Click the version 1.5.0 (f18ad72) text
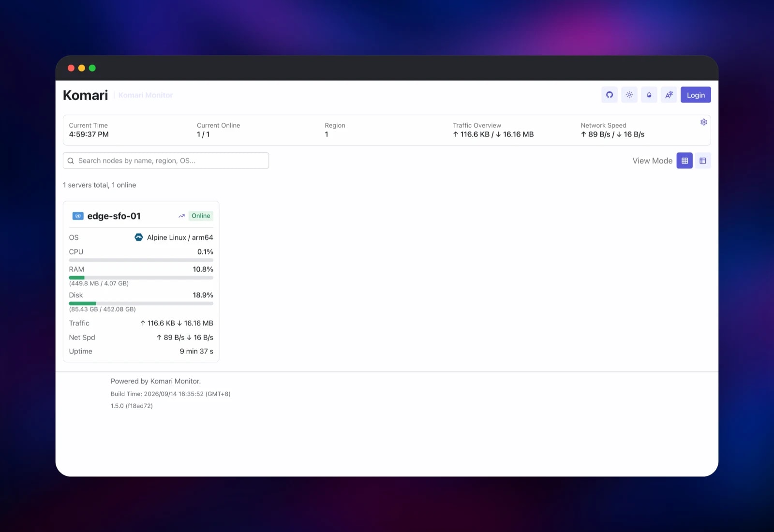The width and height of the screenshot is (774, 532). pyautogui.click(x=132, y=406)
